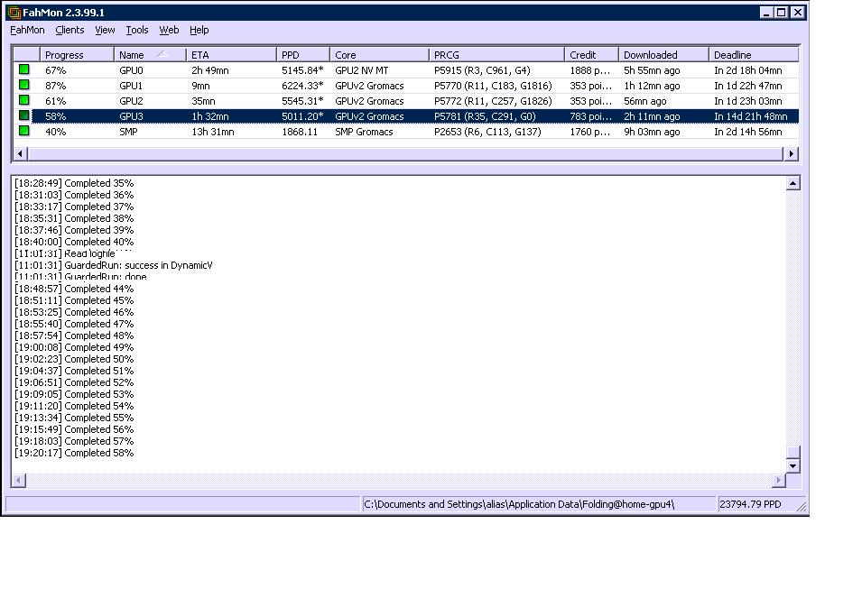Screen dimensions: 862x616
Task: Sort by the Deadline column header
Action: [x=754, y=55]
